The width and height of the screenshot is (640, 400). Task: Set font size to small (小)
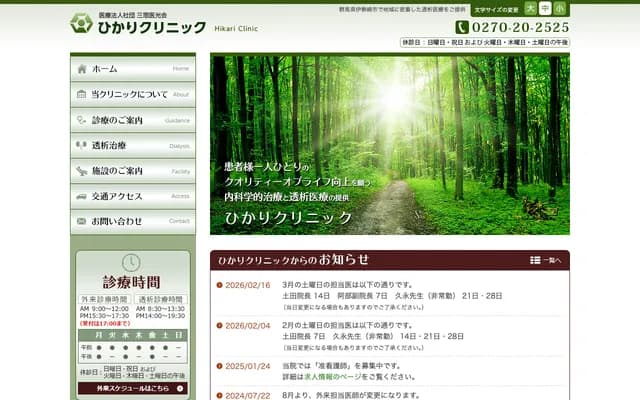pyautogui.click(x=559, y=9)
